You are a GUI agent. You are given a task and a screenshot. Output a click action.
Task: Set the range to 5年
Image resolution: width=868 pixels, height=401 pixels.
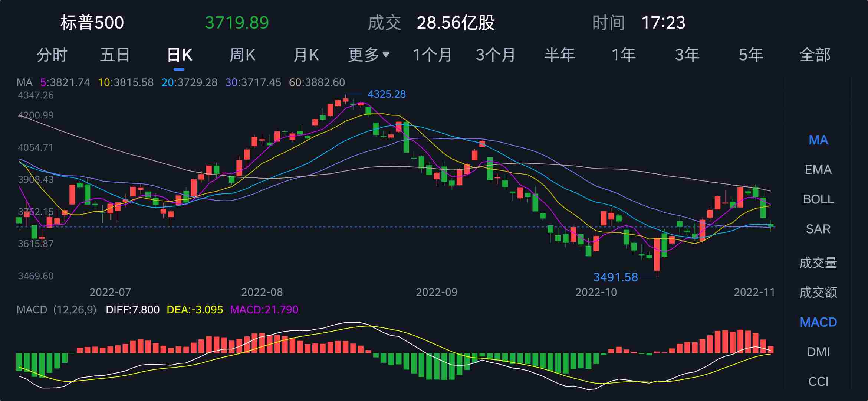[x=751, y=55]
